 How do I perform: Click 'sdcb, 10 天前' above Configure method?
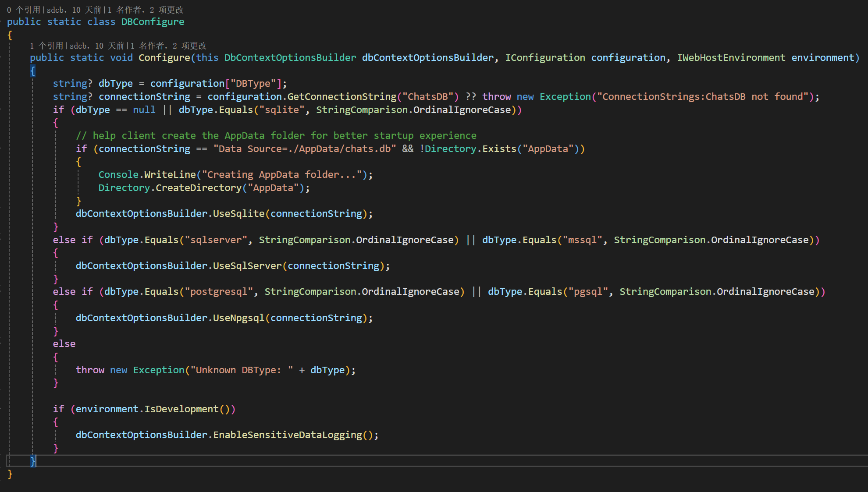pos(97,46)
